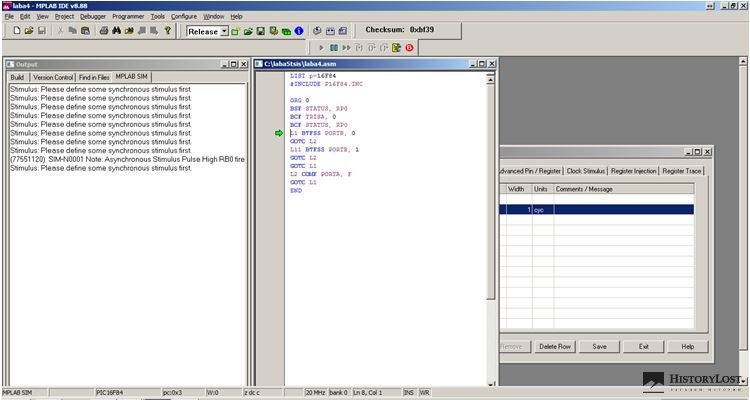This screenshot has height=400, width=750.
Task: Switch to the Find in Files tab
Action: (94, 77)
